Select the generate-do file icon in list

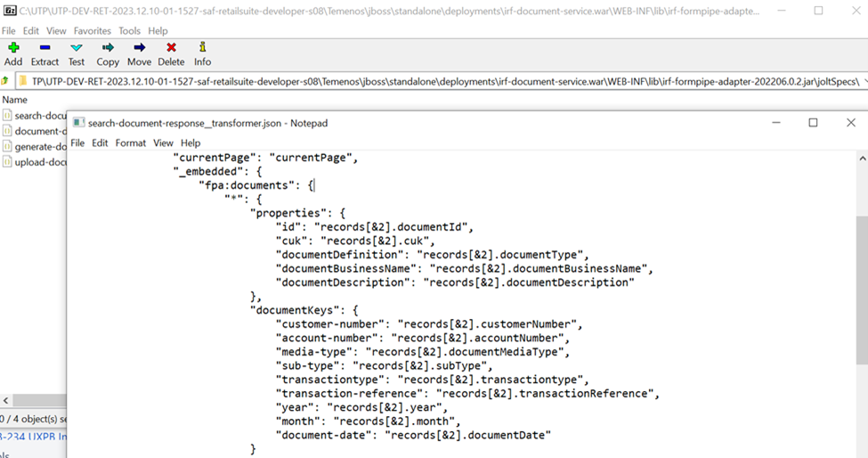[7, 146]
